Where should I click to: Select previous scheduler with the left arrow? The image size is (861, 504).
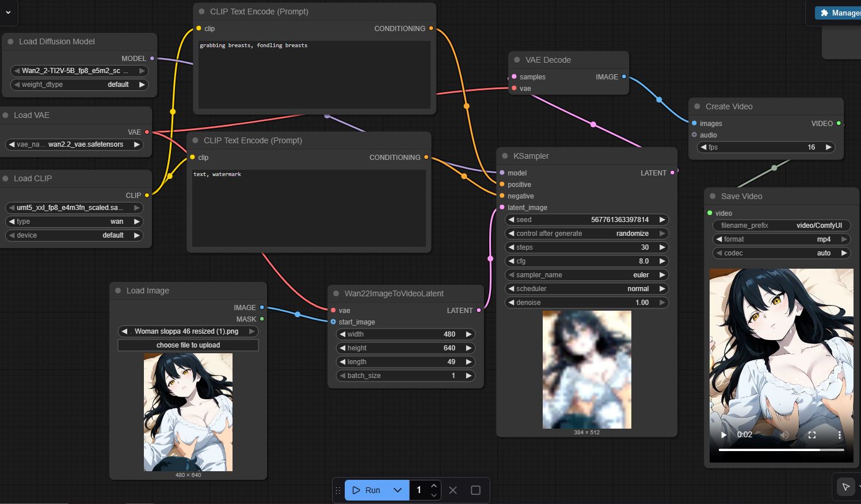click(x=511, y=289)
